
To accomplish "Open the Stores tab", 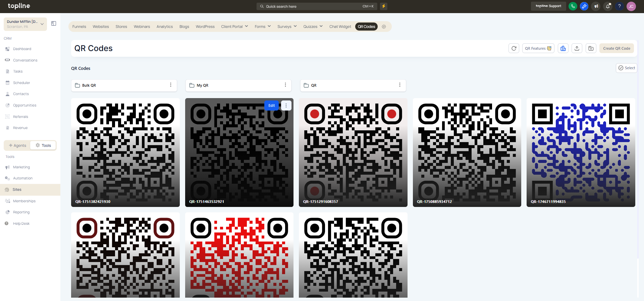I will point(121,27).
